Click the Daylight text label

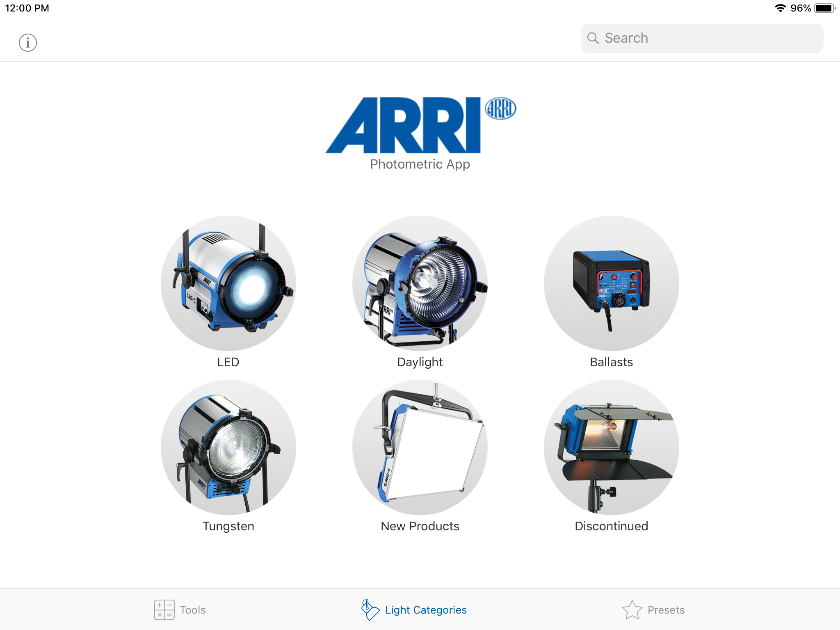[x=420, y=362]
